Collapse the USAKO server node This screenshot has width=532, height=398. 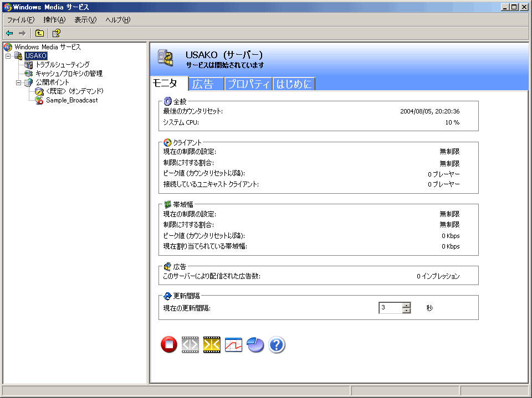(8, 56)
